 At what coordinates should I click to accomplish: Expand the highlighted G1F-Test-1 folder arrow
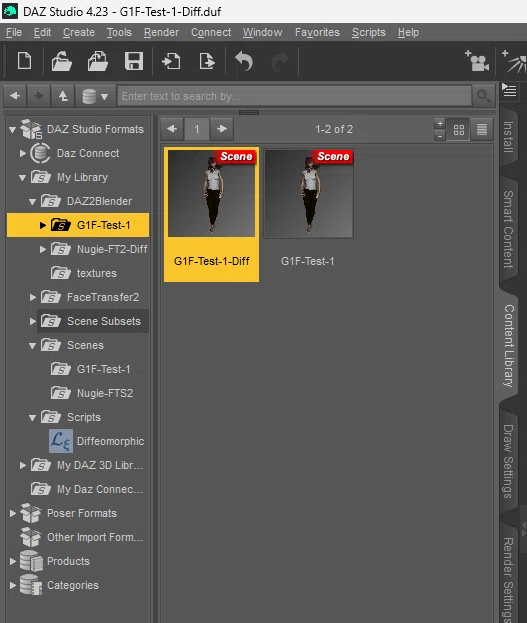43,225
